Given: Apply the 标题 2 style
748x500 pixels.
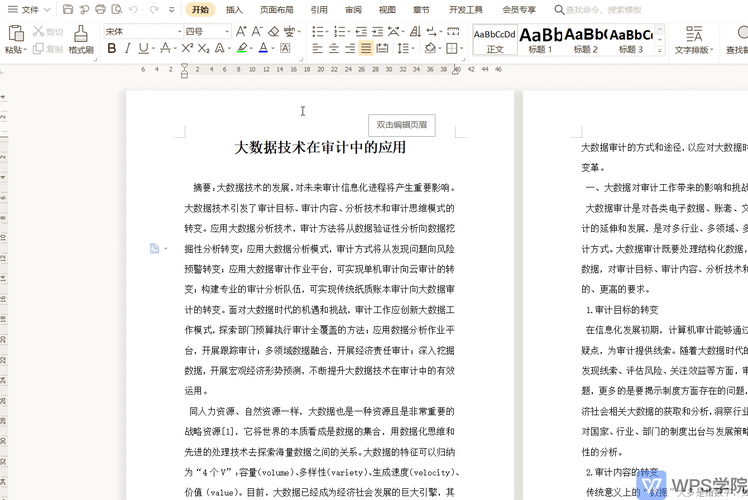Looking at the screenshot, I should (585, 40).
